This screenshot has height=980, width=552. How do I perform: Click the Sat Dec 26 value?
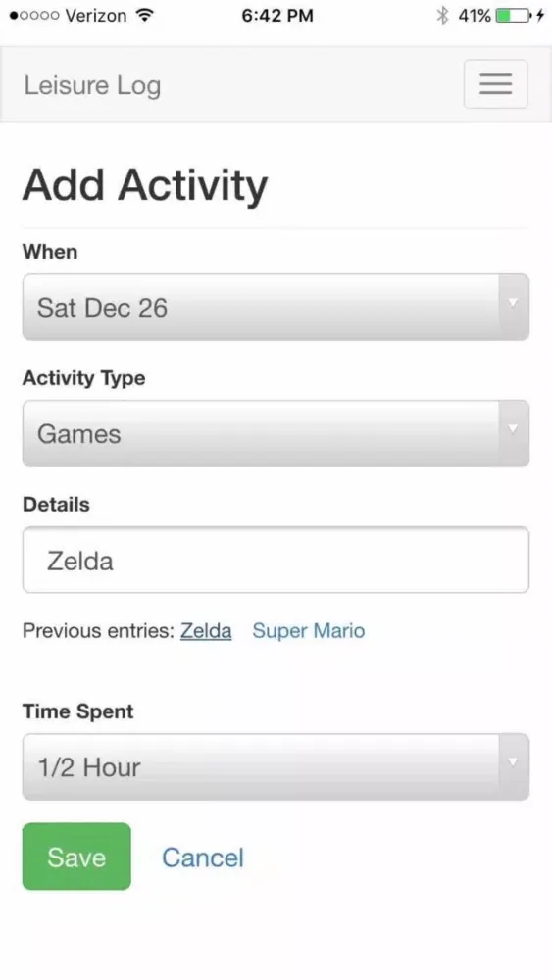[103, 308]
